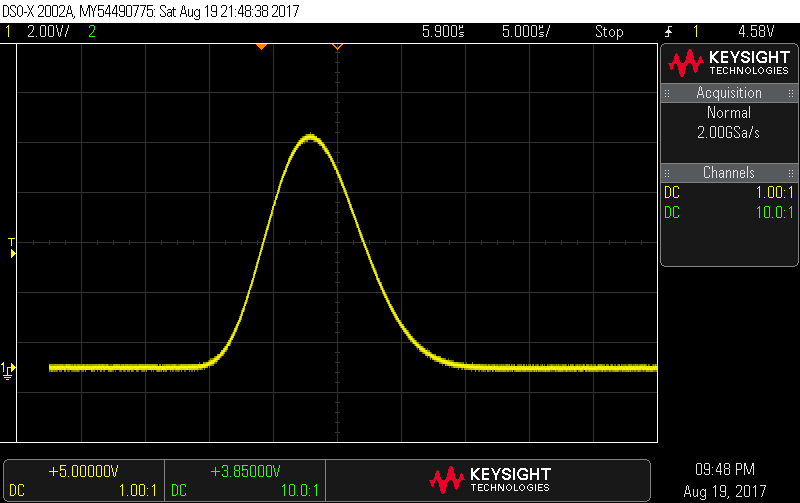Click the 10.0:1 ratio in the bottom bar
This screenshot has height=503, width=800.
300,491
